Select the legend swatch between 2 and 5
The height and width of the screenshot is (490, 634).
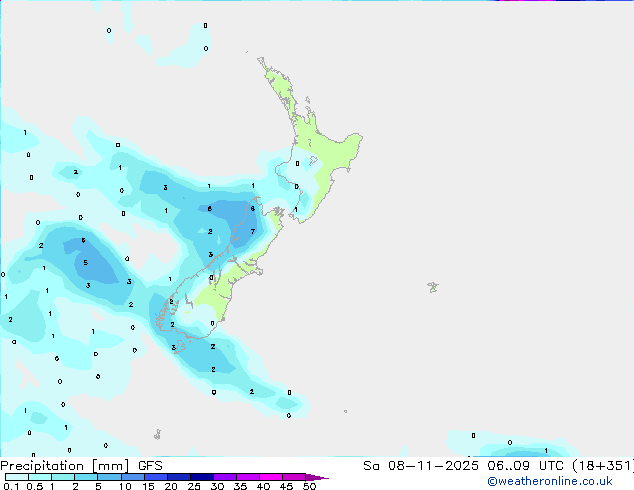[86, 477]
